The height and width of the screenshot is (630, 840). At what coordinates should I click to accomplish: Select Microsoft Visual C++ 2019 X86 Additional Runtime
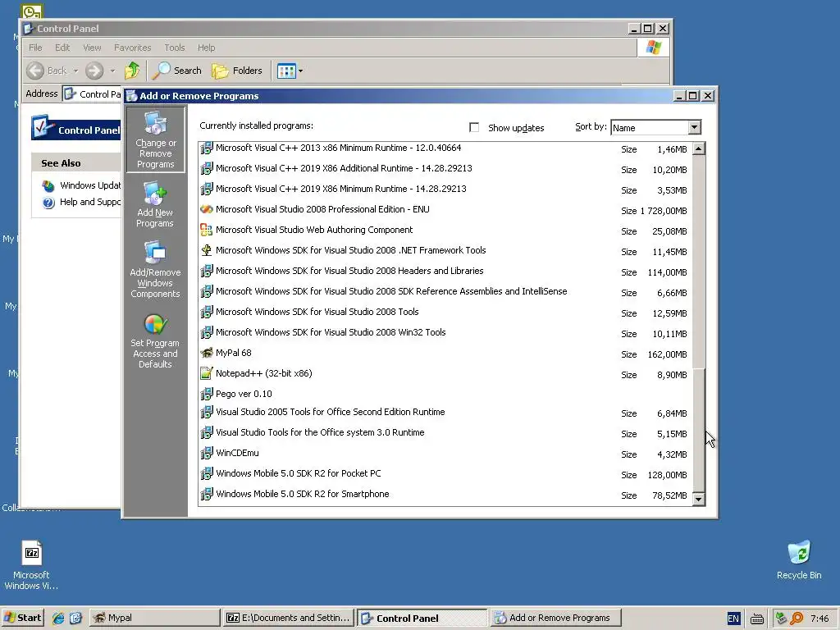tap(445, 169)
